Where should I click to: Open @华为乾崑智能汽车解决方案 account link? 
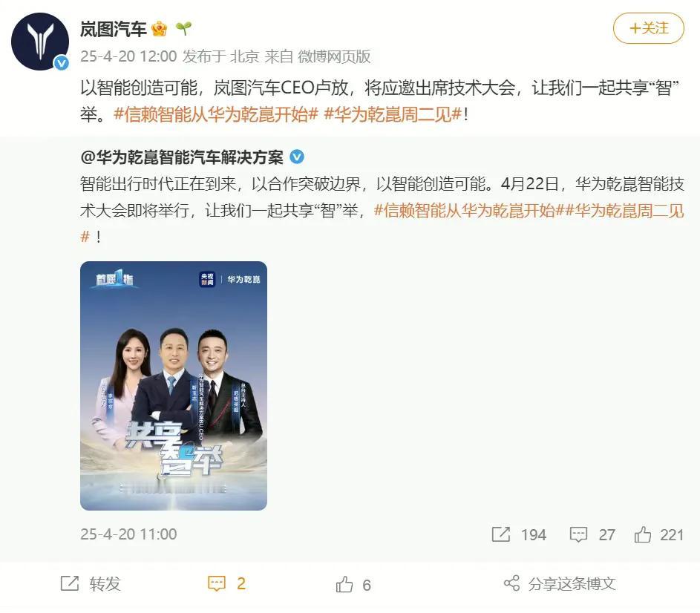coord(182,157)
